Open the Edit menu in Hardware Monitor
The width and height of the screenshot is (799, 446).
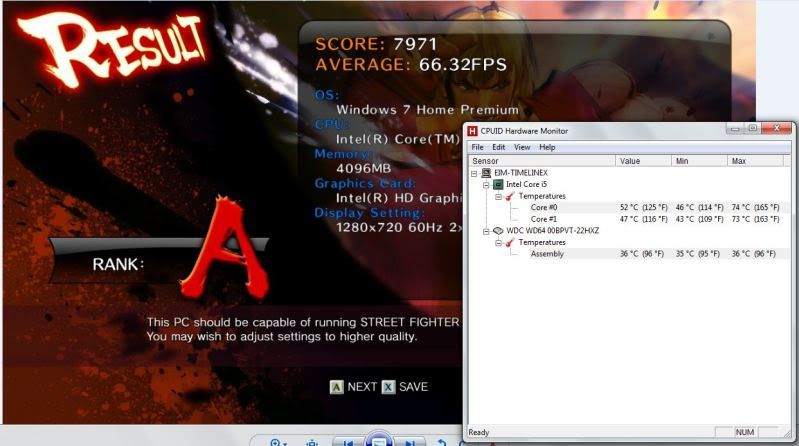click(x=498, y=147)
